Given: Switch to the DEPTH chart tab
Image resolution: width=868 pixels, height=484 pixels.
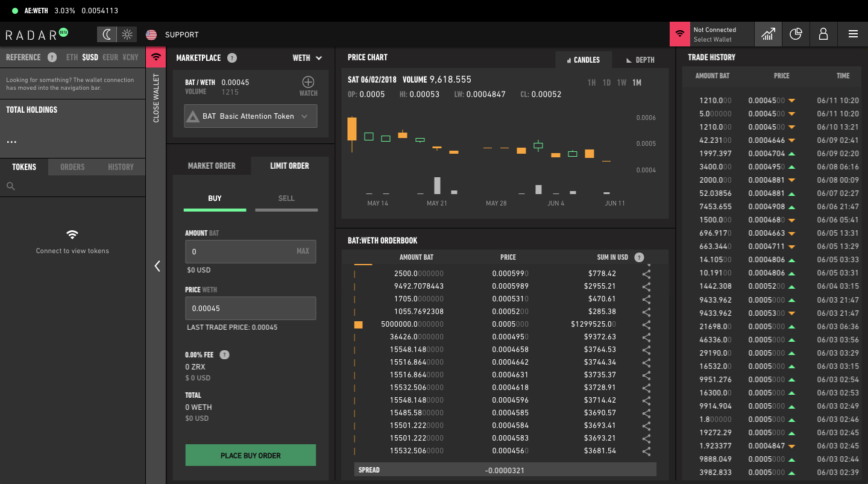Looking at the screenshot, I should click(641, 60).
